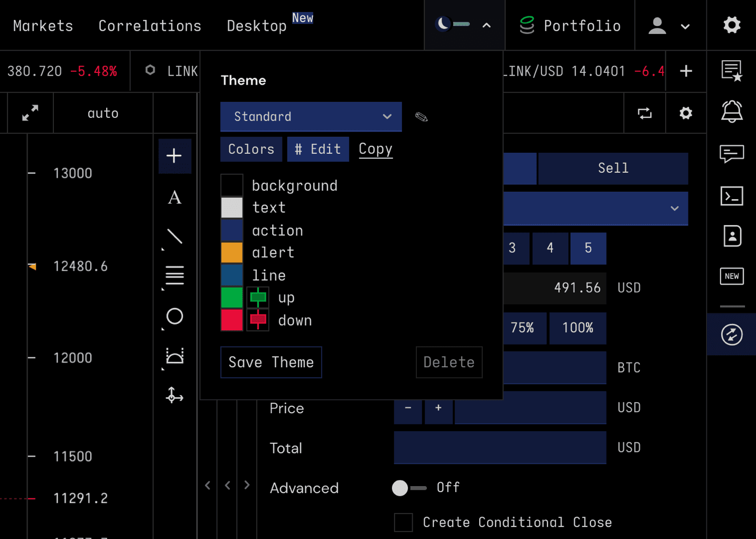Viewport: 756px width, 539px height.
Task: Select the trend line drawing tool
Action: tap(174, 236)
